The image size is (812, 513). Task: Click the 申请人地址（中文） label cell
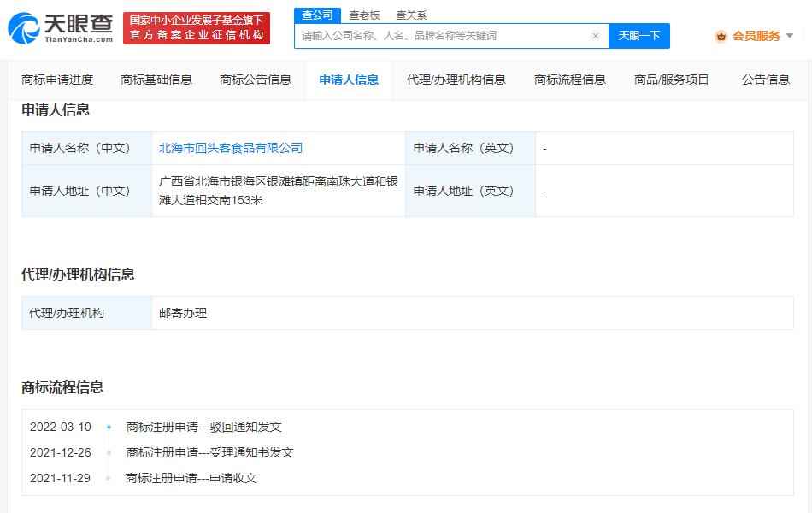click(x=86, y=191)
